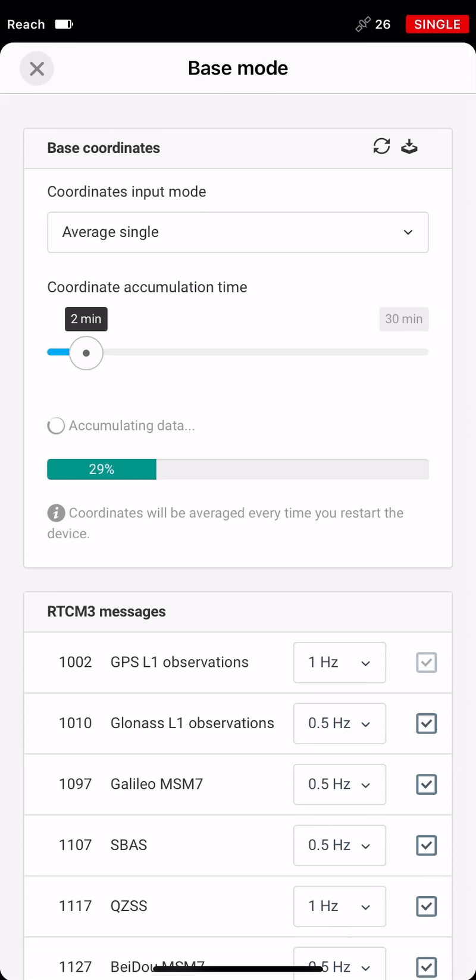Click the refresh base coordinates icon
Image resolution: width=476 pixels, height=980 pixels.
pyautogui.click(x=381, y=146)
